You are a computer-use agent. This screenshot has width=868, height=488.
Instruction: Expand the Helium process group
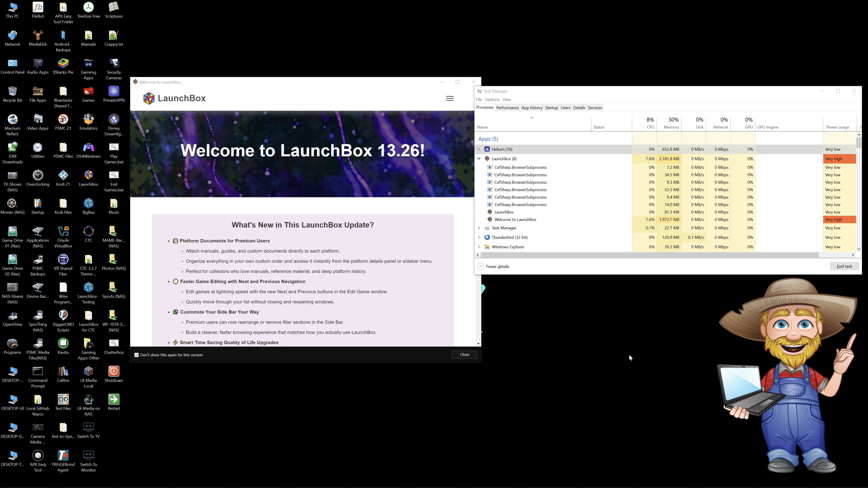[x=479, y=149]
